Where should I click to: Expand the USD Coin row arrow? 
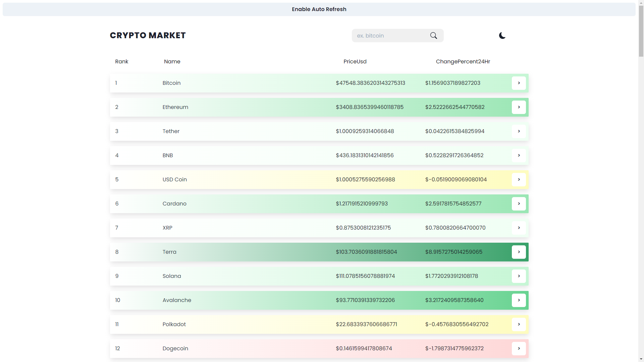[x=519, y=180]
